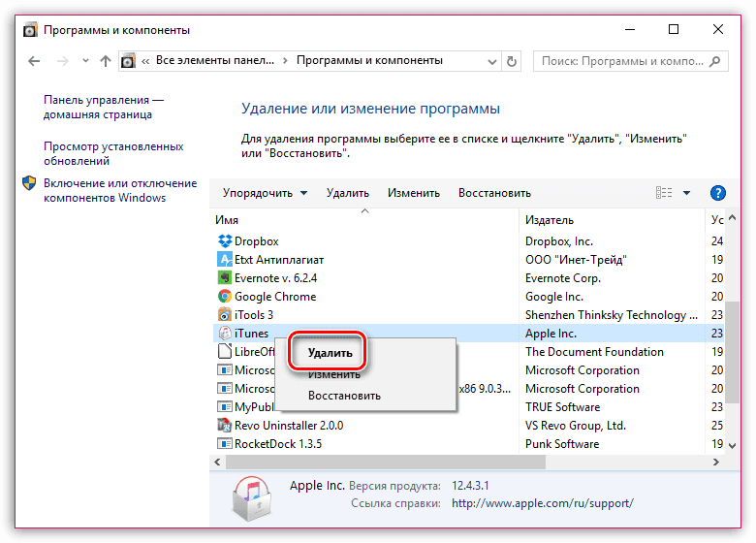Refresh the programs list
Image resolution: width=756 pixels, height=543 pixels.
click(512, 61)
